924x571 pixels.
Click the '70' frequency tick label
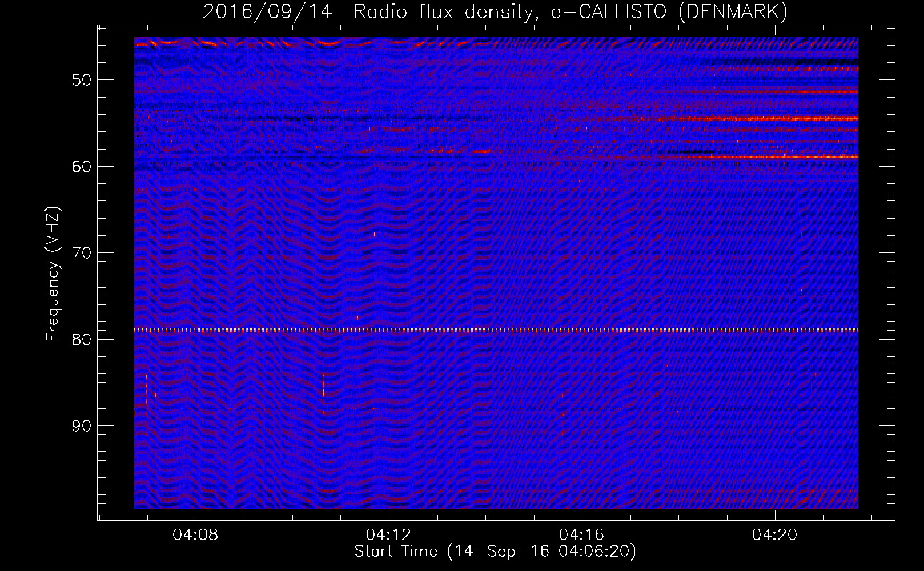coord(82,253)
